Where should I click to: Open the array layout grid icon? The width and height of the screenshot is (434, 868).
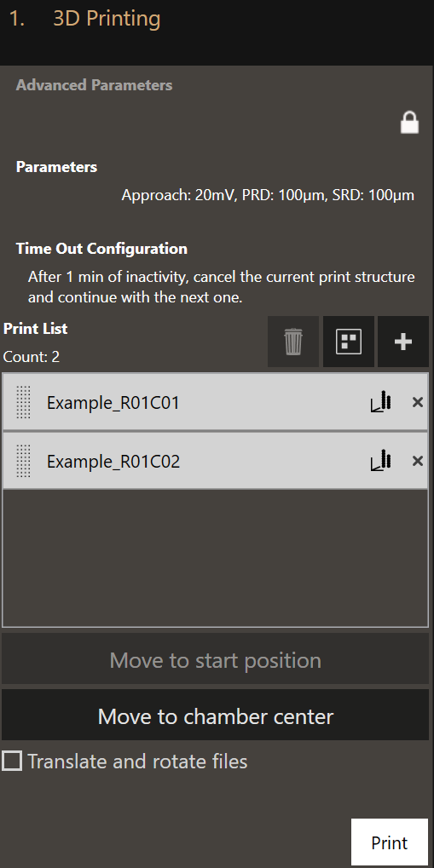point(349,342)
